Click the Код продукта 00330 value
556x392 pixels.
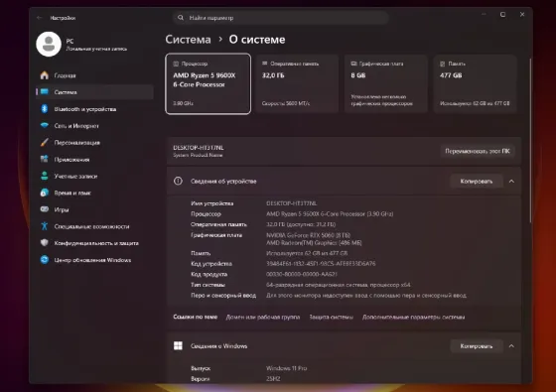point(302,274)
